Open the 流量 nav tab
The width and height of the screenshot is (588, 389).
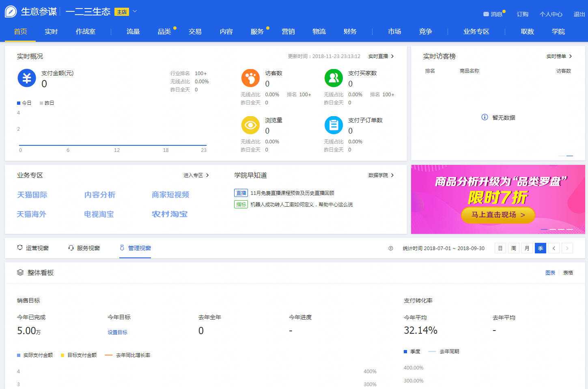coord(133,32)
